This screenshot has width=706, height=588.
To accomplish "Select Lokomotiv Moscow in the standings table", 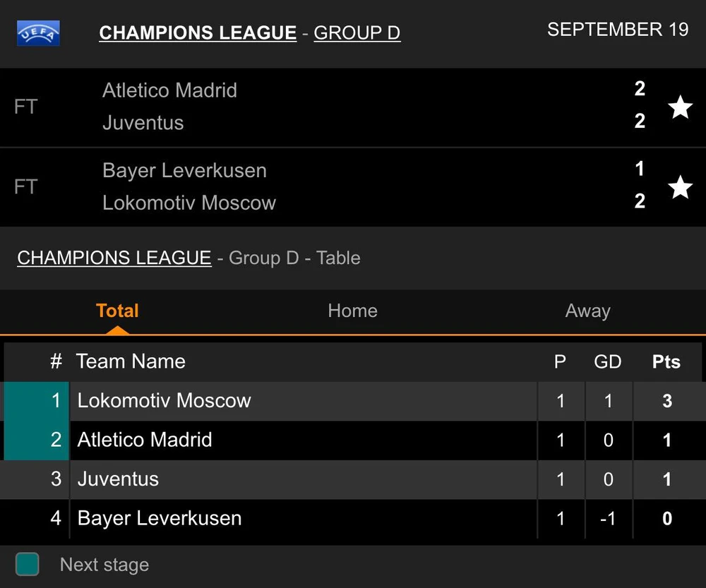I will point(164,401).
